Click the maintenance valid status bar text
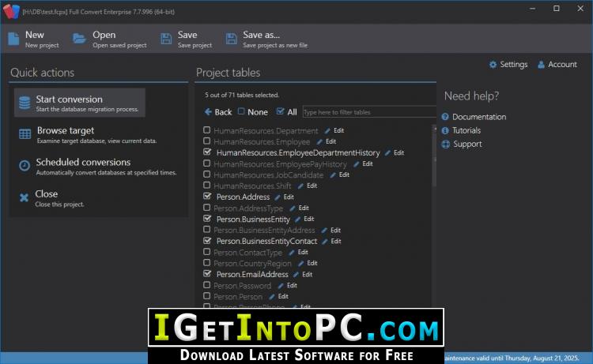Viewport: 593px width, 364px height. coord(512,358)
